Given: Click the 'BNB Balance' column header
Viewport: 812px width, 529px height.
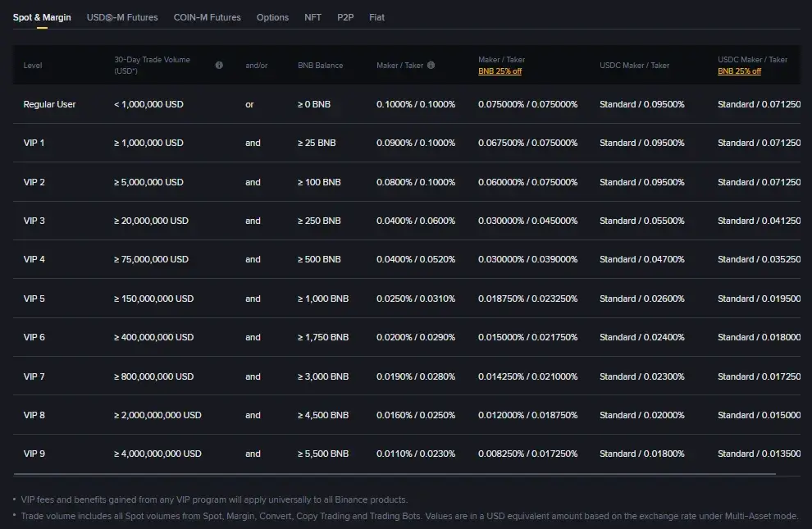Looking at the screenshot, I should click(x=320, y=66).
